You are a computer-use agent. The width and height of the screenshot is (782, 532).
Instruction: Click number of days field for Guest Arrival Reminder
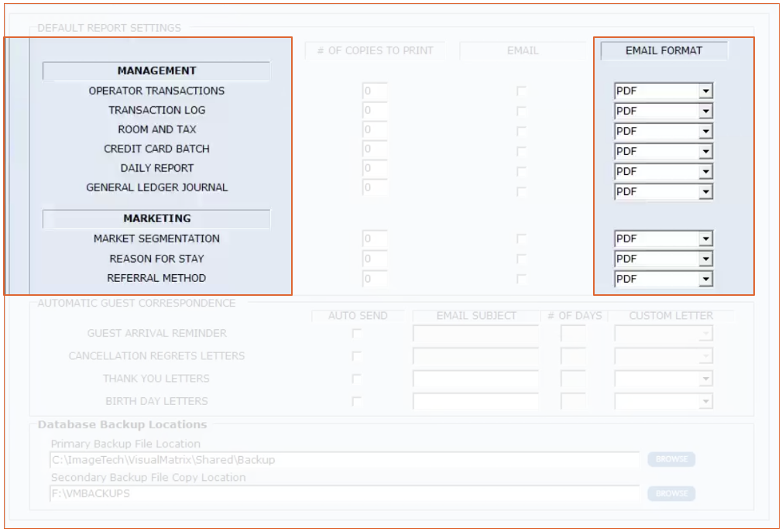click(x=573, y=334)
